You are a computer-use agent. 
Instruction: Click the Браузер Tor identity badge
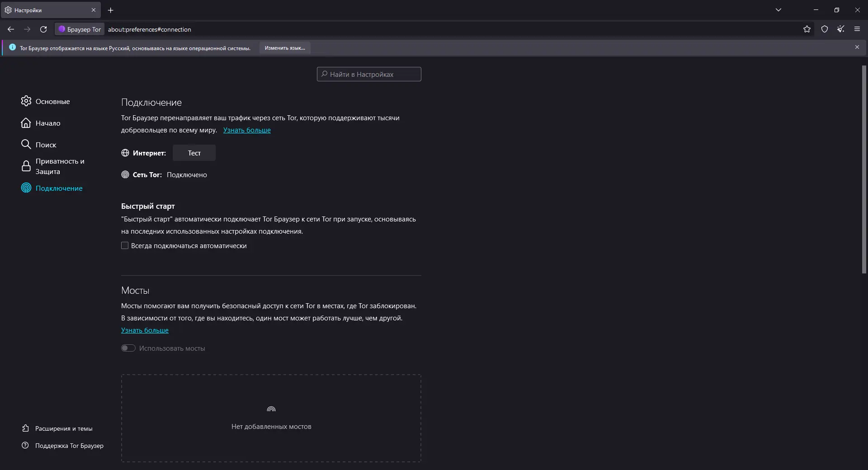point(80,29)
